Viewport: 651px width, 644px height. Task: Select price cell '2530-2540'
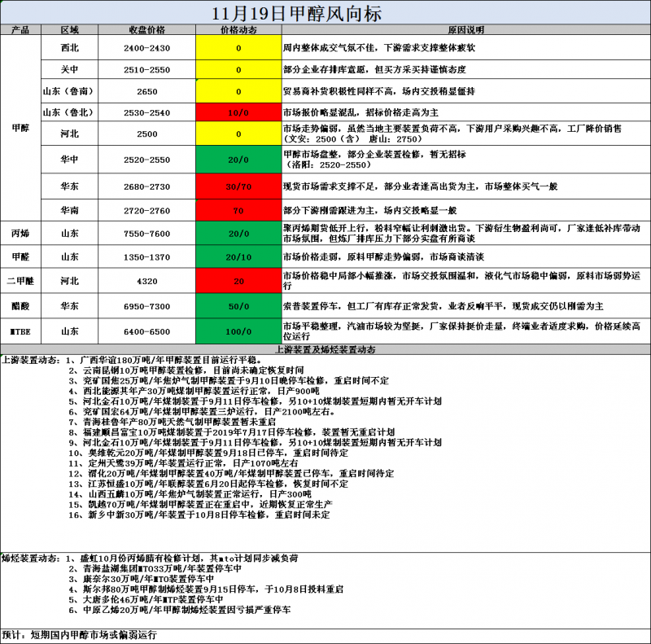[147, 112]
